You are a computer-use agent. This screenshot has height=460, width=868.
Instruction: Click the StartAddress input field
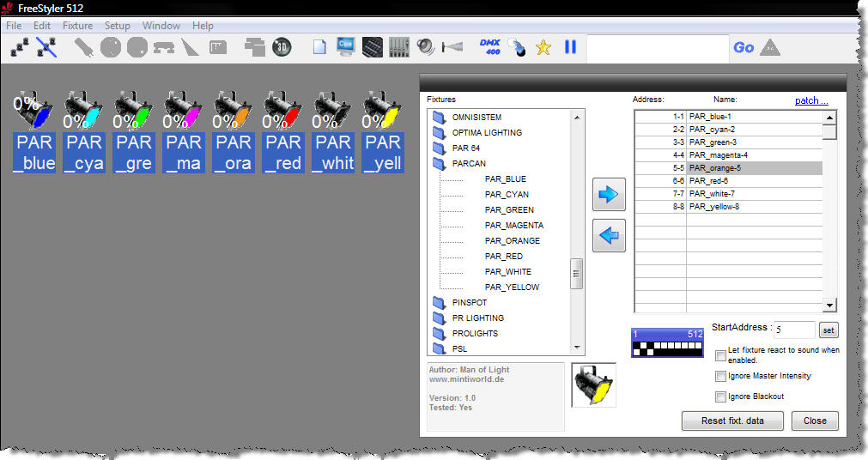[x=793, y=330]
